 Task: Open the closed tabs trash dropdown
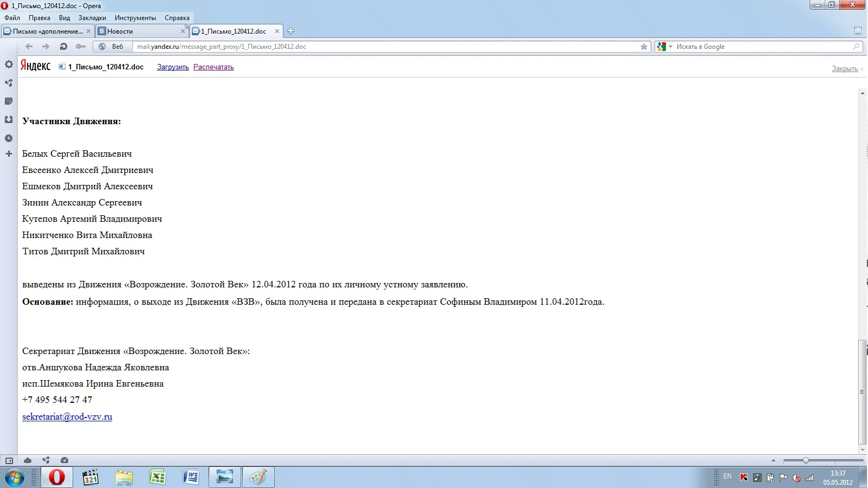click(x=858, y=30)
